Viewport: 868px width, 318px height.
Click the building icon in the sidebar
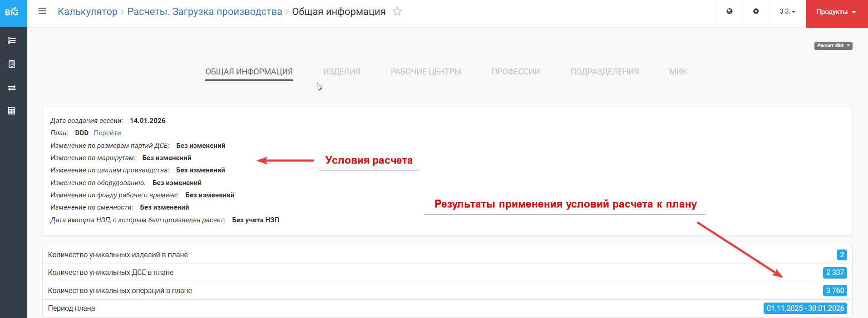pyautogui.click(x=12, y=64)
